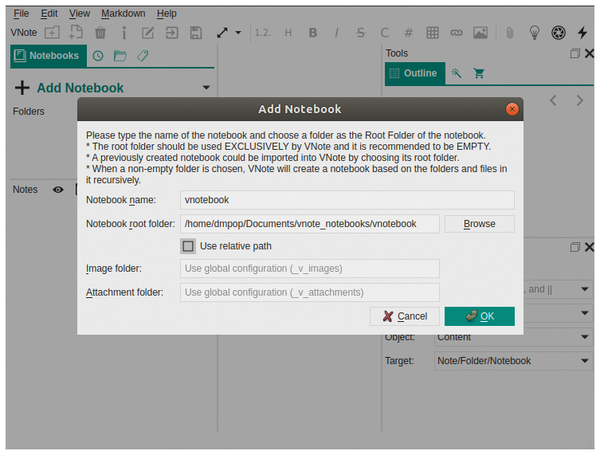Open the notebook selector dropdown arrow
The image size is (600, 455).
click(206, 88)
